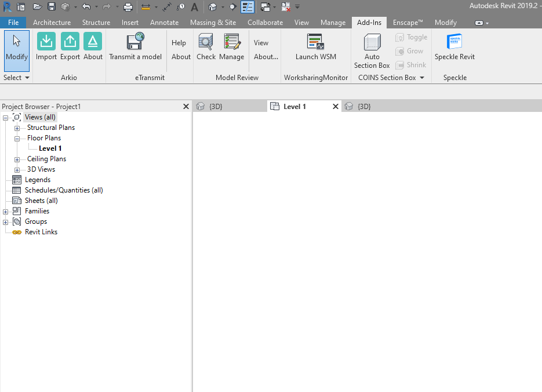
Task: Open the Manage ribbon tab
Action: pyautogui.click(x=333, y=23)
